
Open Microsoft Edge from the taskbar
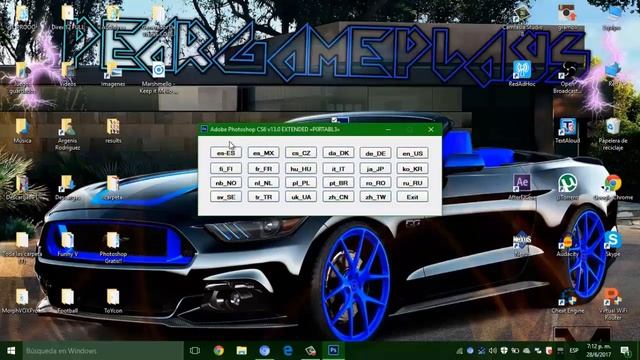coord(288,351)
